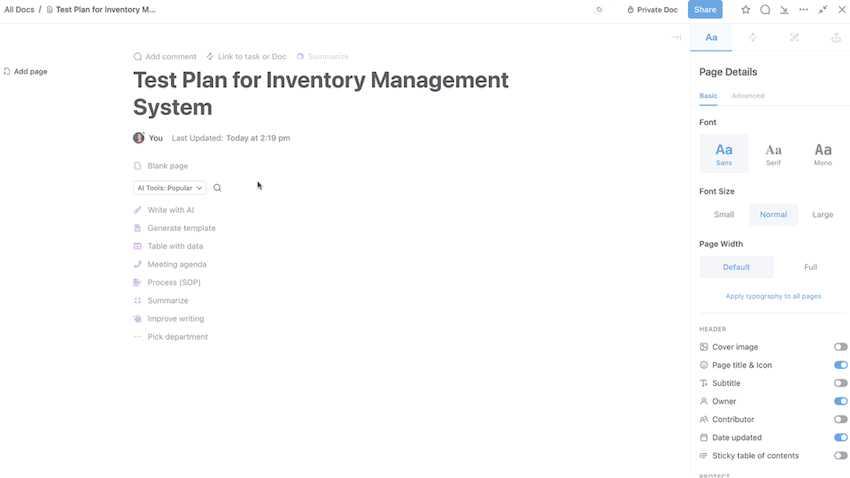Turn off the Page title & Icon toggle

(x=840, y=365)
